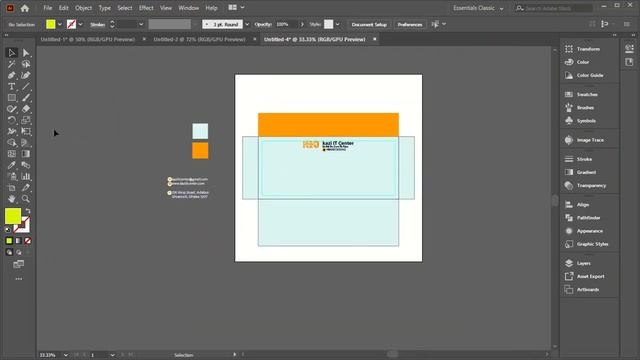
Task: Select the Magic Wand tool
Action: pos(11,64)
